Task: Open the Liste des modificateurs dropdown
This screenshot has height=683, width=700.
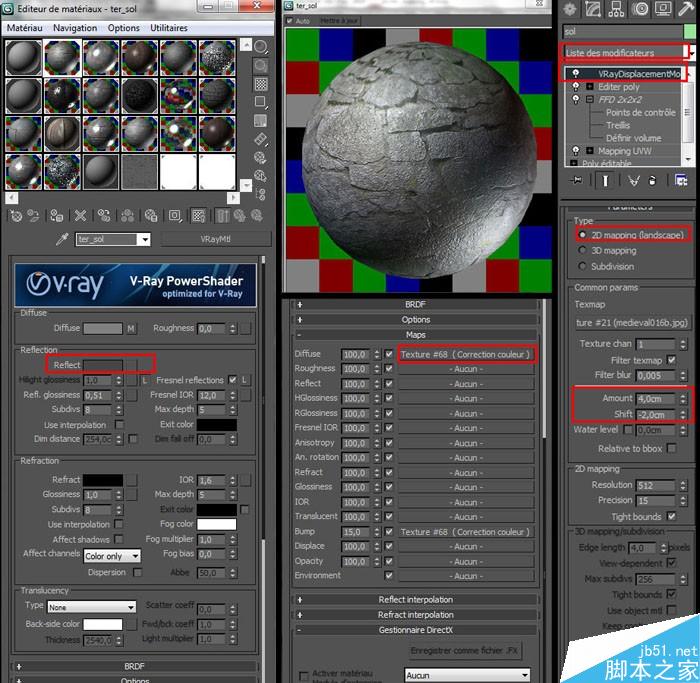Action: click(x=692, y=53)
